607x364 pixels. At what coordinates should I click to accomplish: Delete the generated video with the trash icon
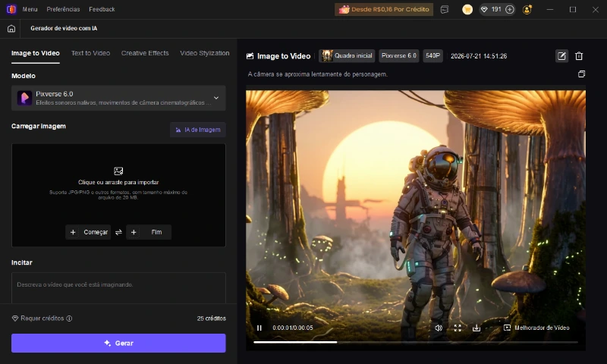[x=579, y=56]
